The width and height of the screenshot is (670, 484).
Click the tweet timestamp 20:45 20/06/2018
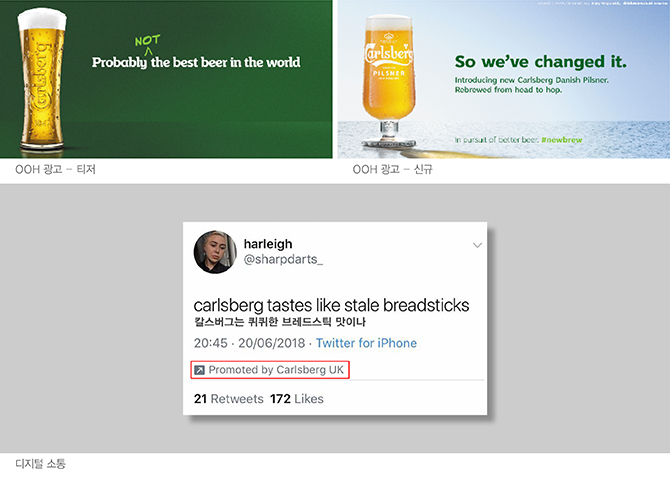pyautogui.click(x=250, y=343)
